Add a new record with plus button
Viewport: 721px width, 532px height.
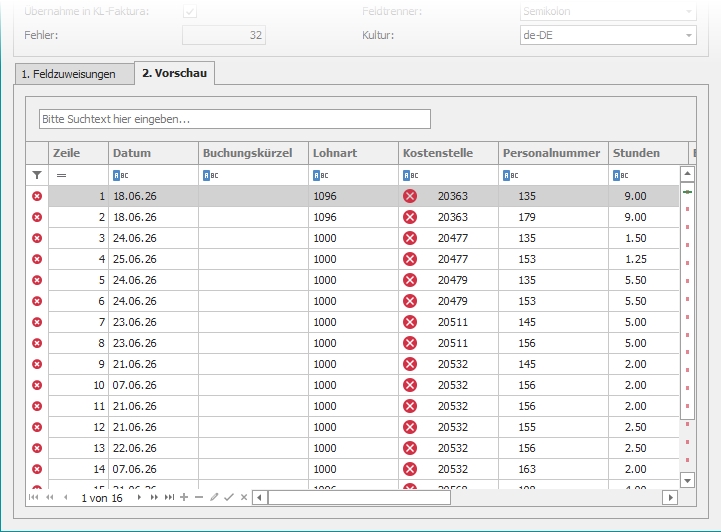coord(184,497)
